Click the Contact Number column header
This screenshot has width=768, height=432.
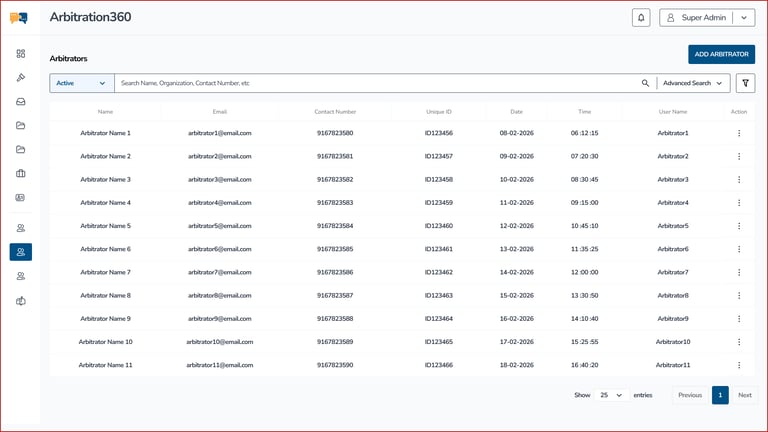335,112
